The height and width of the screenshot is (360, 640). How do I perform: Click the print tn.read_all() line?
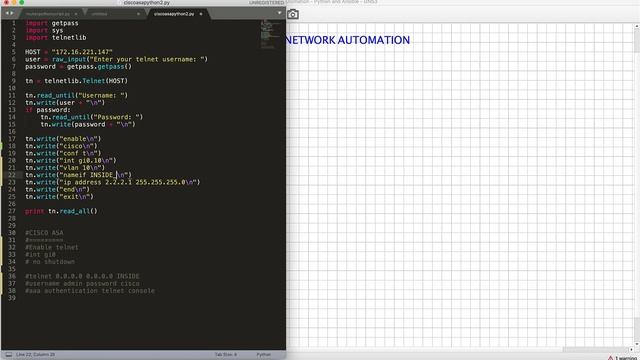(61, 211)
